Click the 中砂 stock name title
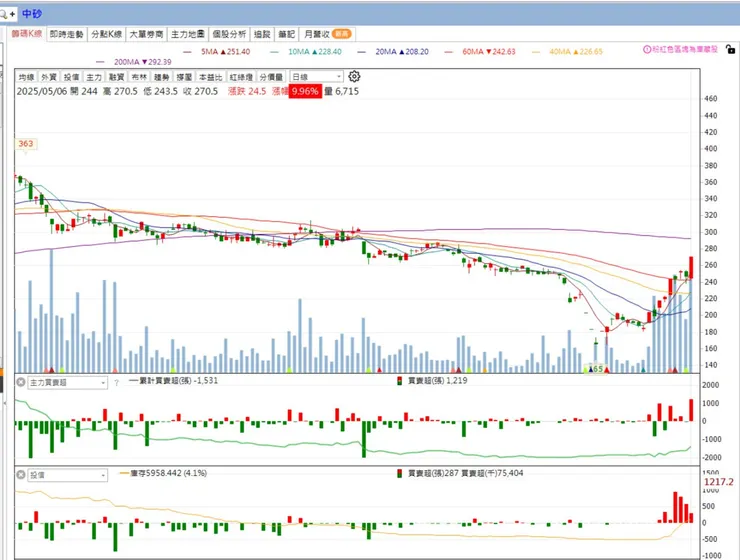This screenshot has width=740, height=560. [32, 14]
